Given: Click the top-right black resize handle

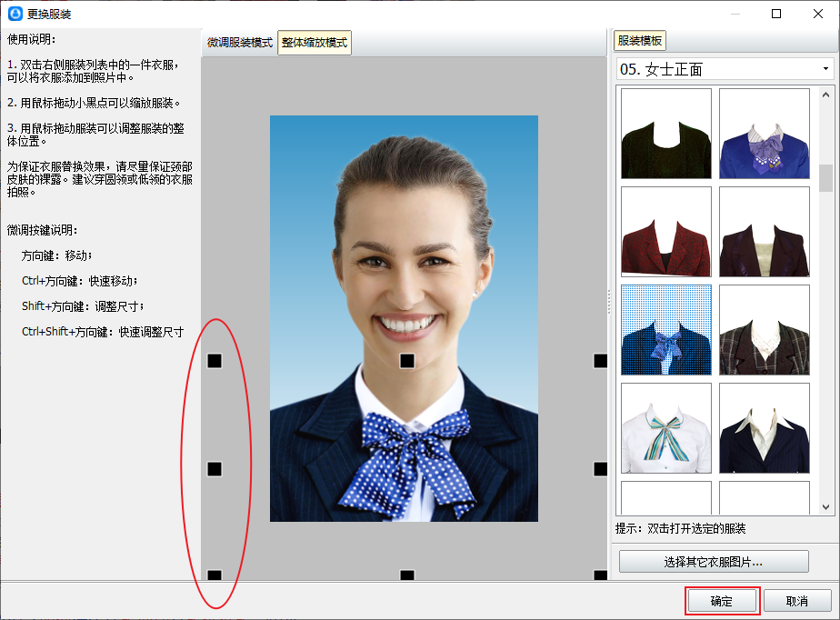Looking at the screenshot, I should [600, 361].
